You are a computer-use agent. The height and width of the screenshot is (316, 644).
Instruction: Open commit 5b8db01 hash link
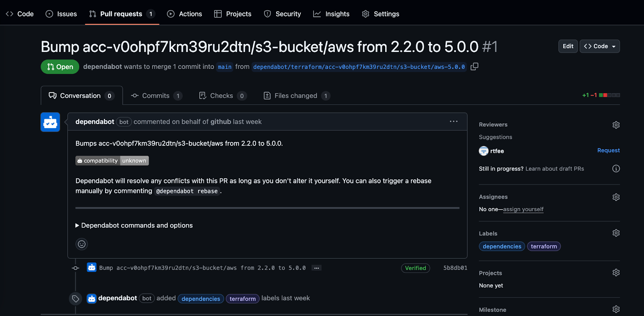pyautogui.click(x=455, y=268)
